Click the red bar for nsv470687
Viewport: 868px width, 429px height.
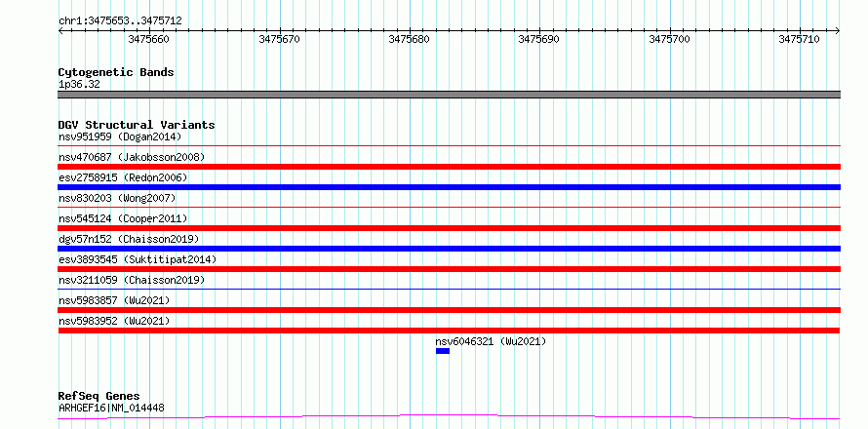point(449,167)
